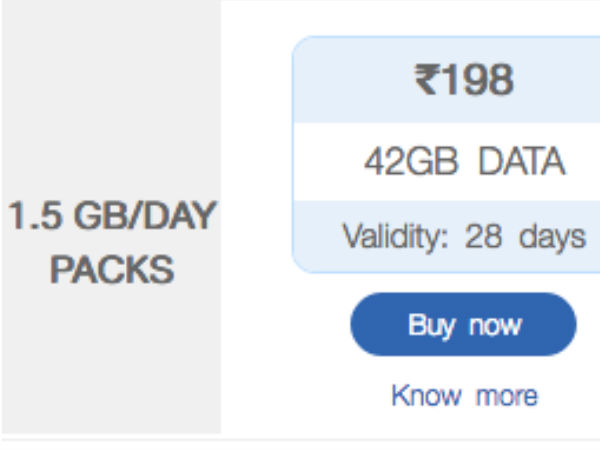Click the Validity: 28 days row
This screenshot has height=450, width=600.
[463, 237]
